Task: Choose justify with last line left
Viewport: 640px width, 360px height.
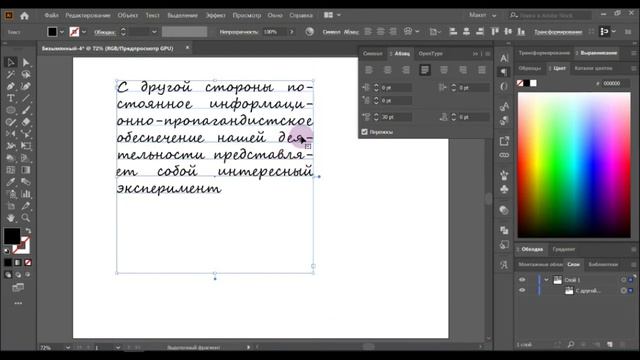Action: [x=425, y=70]
